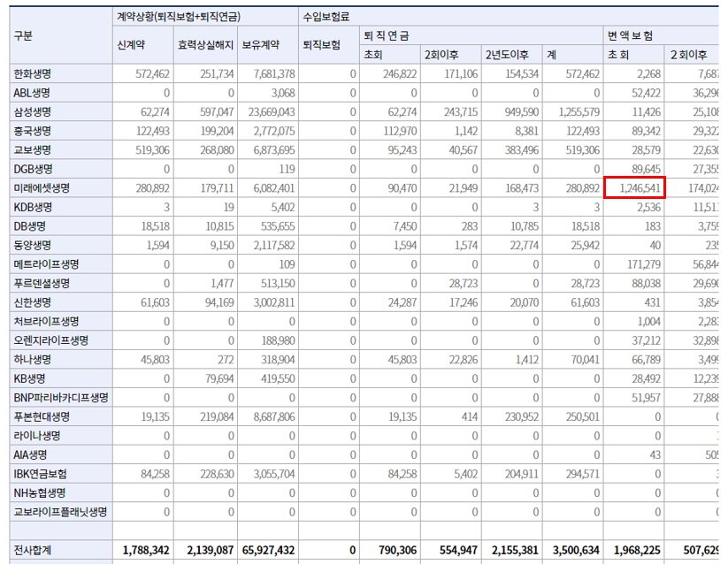Select the highlighted 1,246,541 cell
Viewport: 728px width, 572px height.
(x=638, y=186)
